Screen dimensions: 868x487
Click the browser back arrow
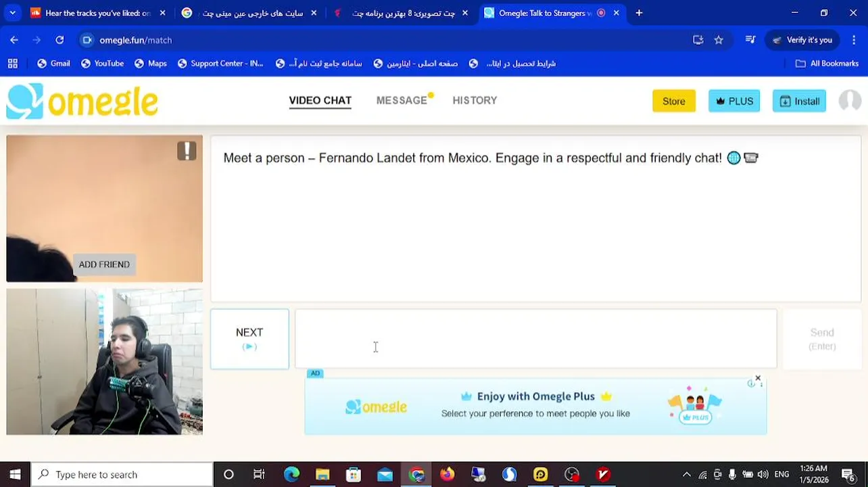tap(14, 40)
